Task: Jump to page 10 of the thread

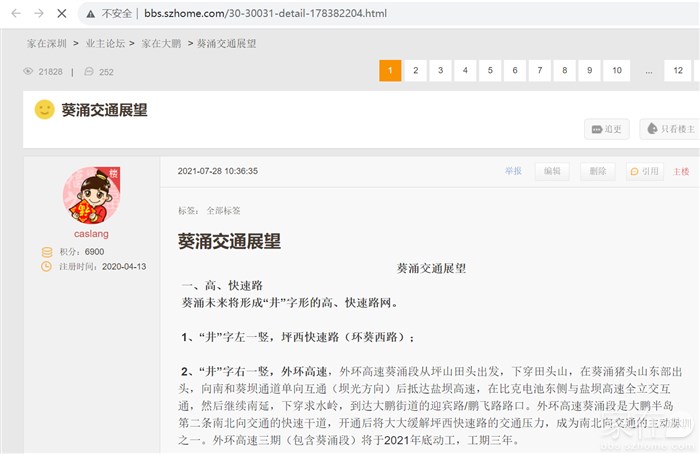Action: pos(616,70)
